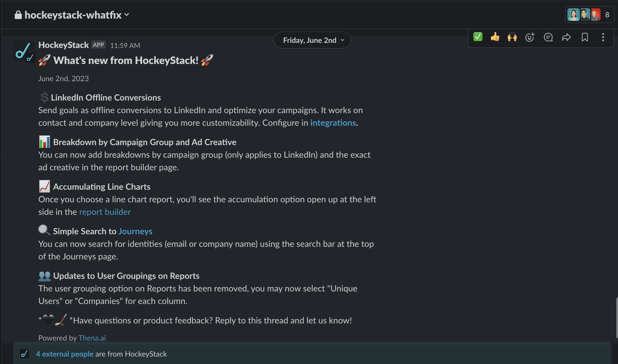The width and height of the screenshot is (618, 364).
Task: Click the APP badge next to HockeyStack
Action: pyautogui.click(x=98, y=45)
